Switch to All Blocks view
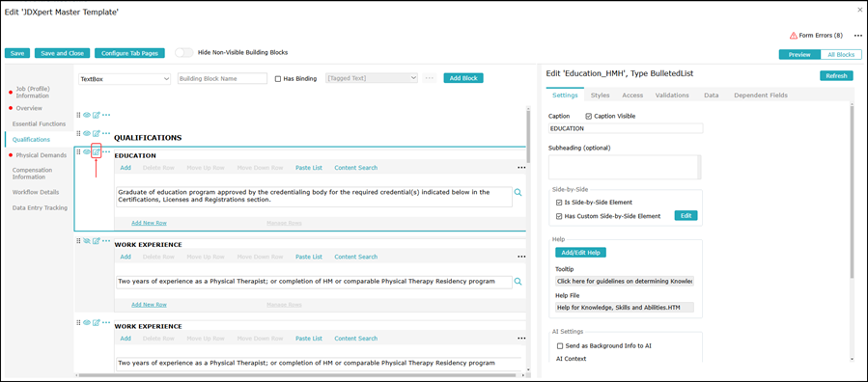 841,55
